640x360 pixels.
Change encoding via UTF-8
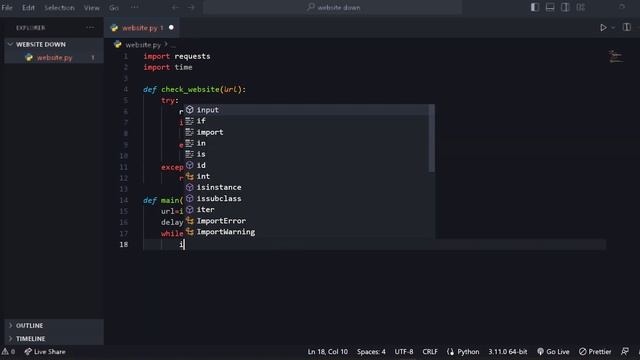coord(404,351)
